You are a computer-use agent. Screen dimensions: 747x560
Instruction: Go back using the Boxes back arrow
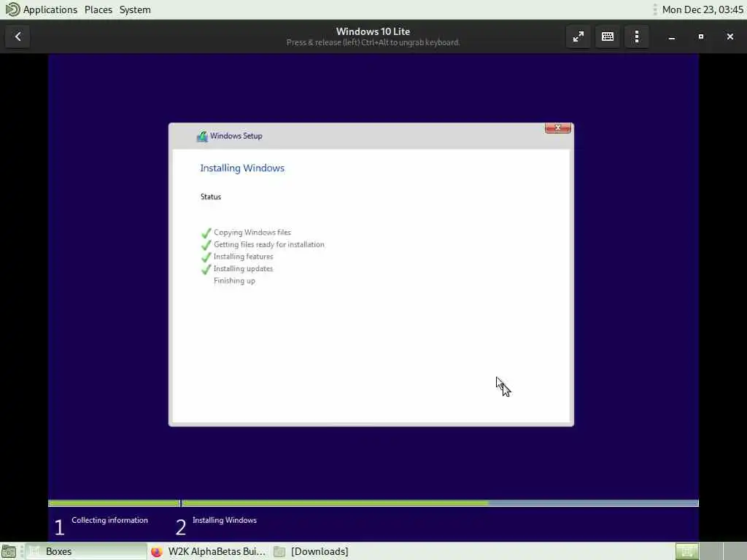[x=18, y=36]
